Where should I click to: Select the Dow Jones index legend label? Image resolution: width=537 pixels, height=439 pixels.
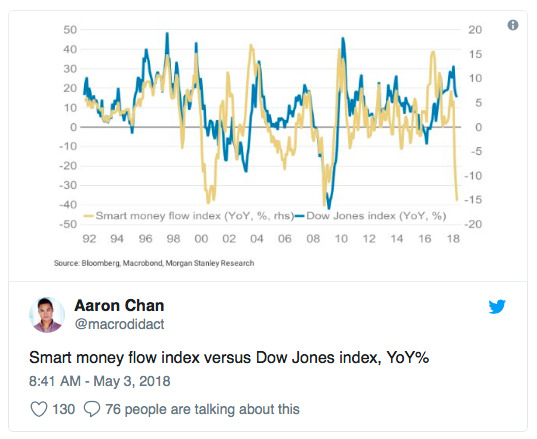point(376,216)
